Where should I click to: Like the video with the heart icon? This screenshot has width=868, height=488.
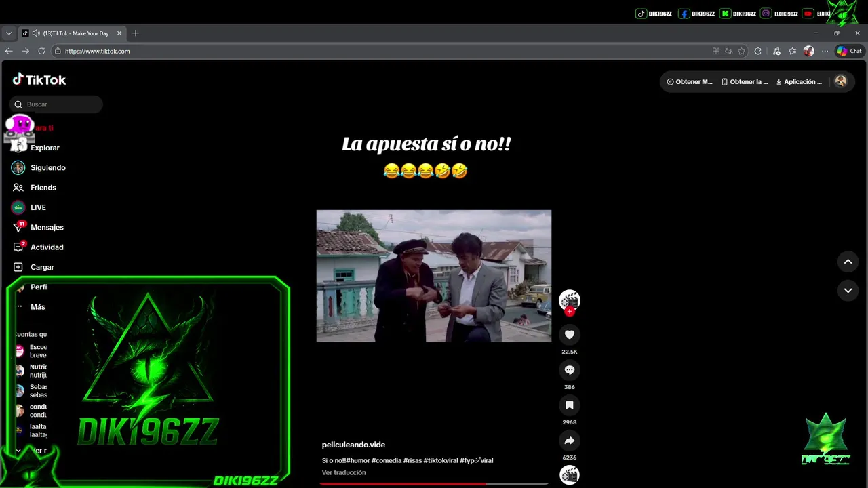(x=570, y=335)
